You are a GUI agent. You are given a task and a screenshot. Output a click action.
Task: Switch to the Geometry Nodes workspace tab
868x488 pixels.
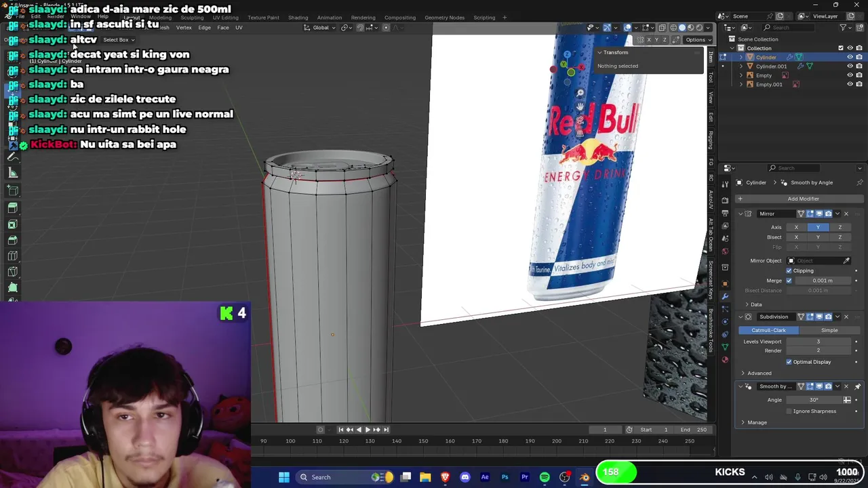[444, 18]
